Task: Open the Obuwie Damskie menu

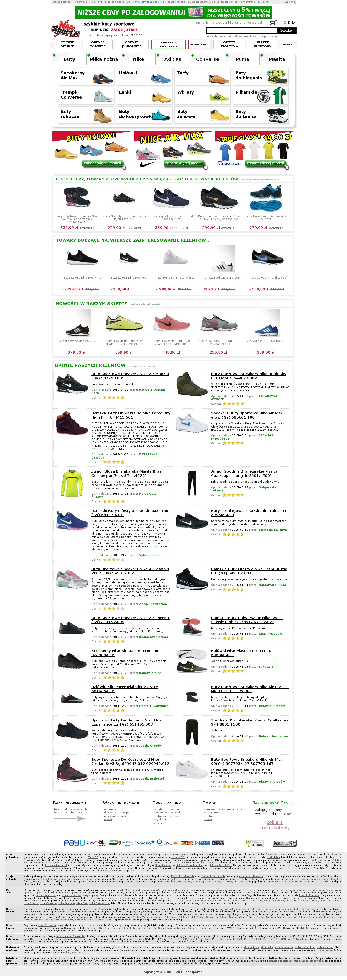Action: [98, 44]
